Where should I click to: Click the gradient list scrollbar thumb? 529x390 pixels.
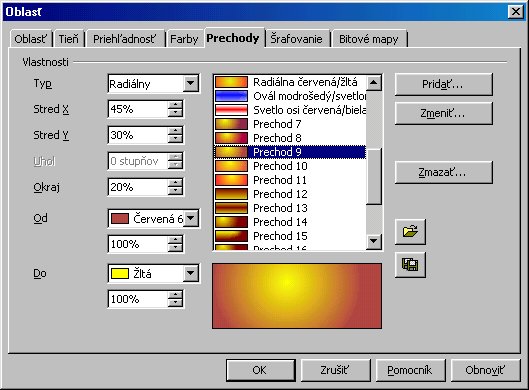pyautogui.click(x=374, y=175)
